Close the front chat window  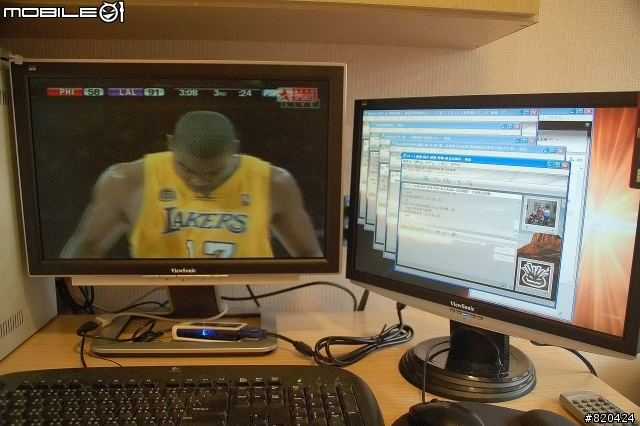(565, 166)
